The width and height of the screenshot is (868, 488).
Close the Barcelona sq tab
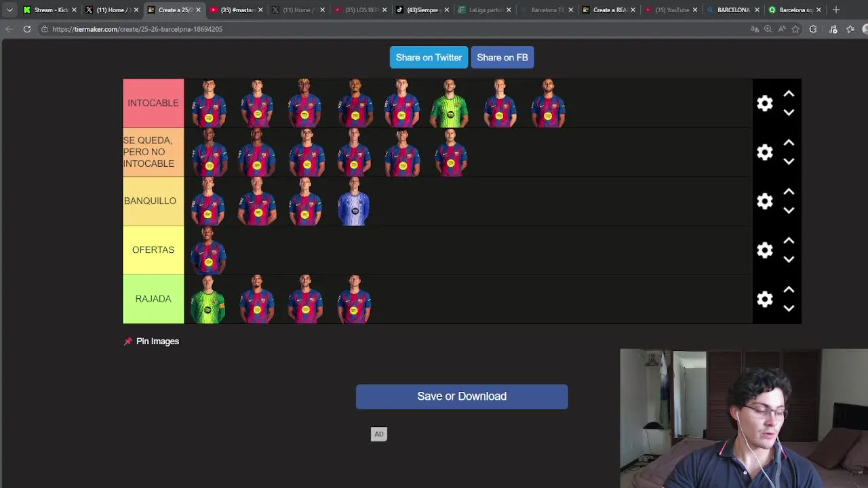[818, 9]
